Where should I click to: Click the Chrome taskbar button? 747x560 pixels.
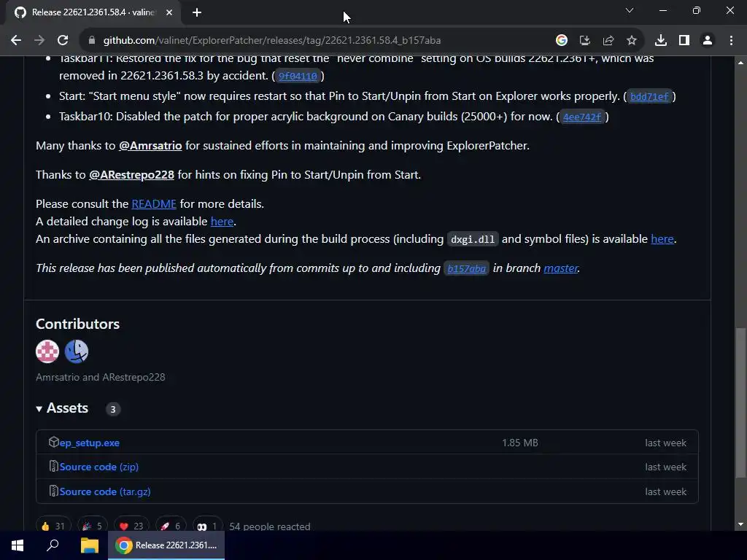166,545
